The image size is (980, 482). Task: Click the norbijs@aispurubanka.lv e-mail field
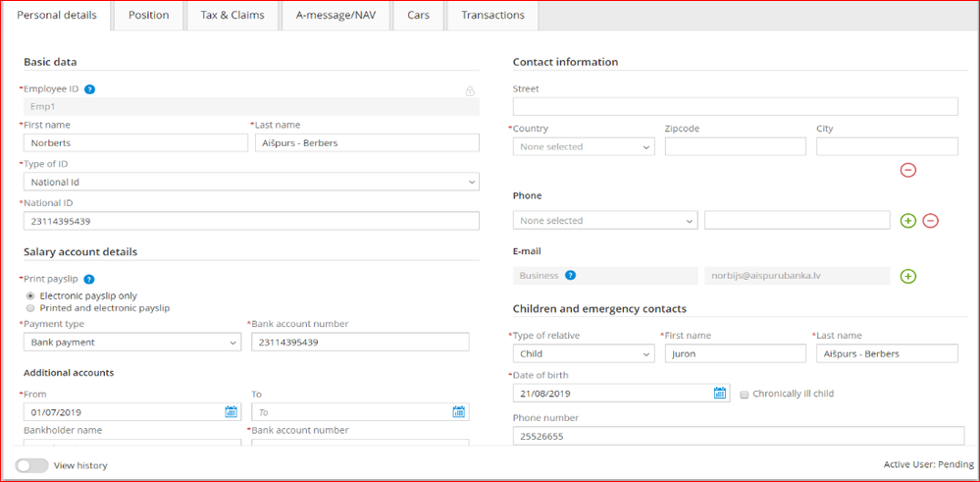[797, 276]
